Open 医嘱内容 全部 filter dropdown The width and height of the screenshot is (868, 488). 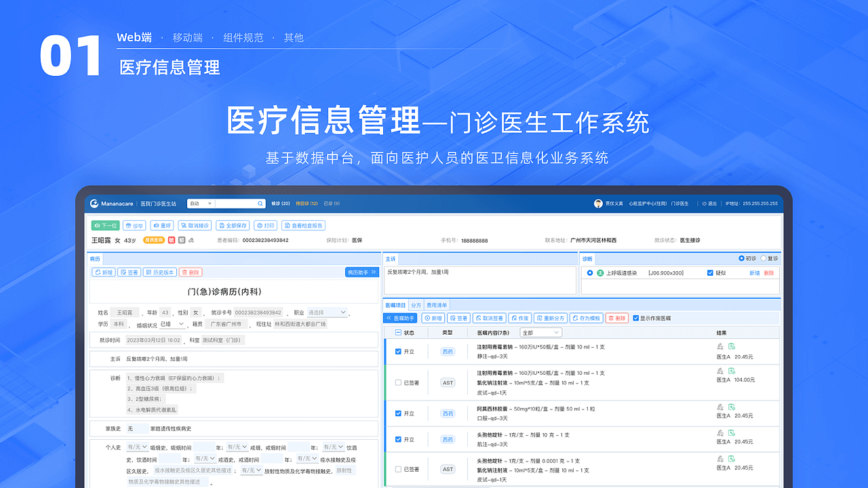[x=540, y=333]
